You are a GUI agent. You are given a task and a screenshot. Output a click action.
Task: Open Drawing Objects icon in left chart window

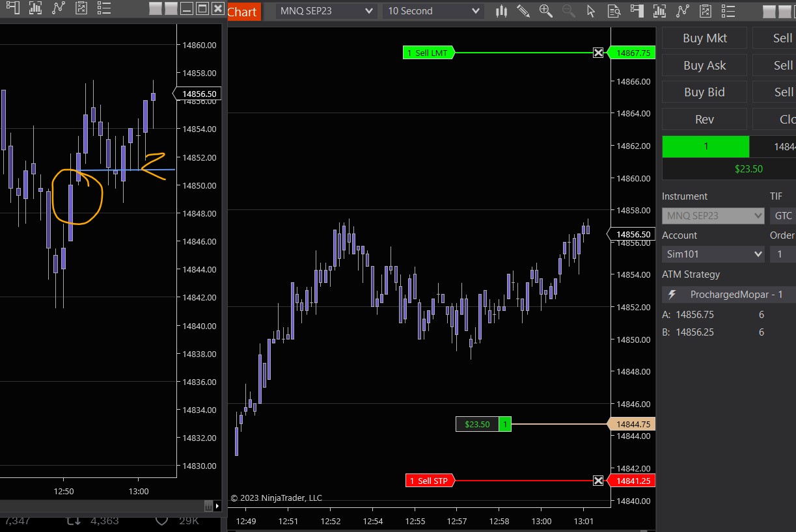click(81, 8)
